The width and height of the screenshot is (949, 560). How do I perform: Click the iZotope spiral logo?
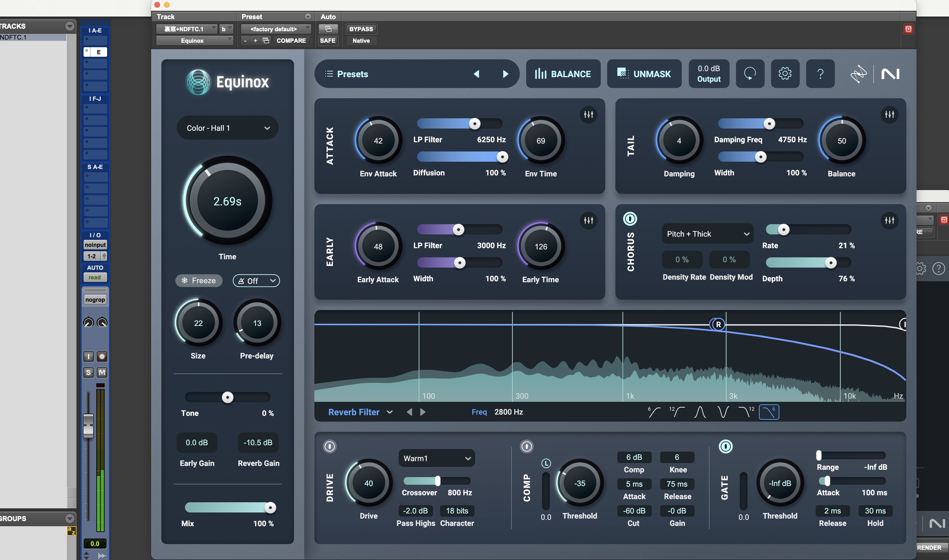coord(858,74)
